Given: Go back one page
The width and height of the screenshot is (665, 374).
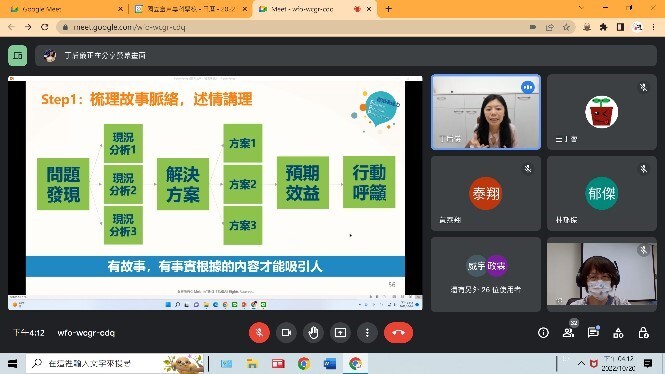Looking at the screenshot, I should (11, 27).
